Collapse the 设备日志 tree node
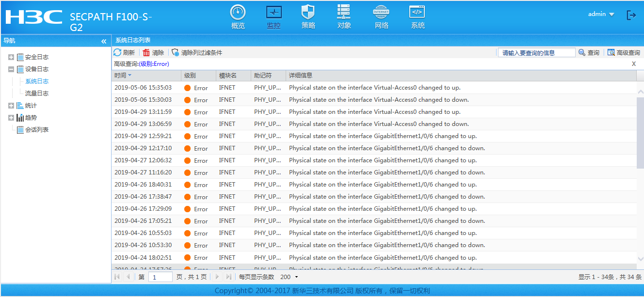 tap(11, 69)
